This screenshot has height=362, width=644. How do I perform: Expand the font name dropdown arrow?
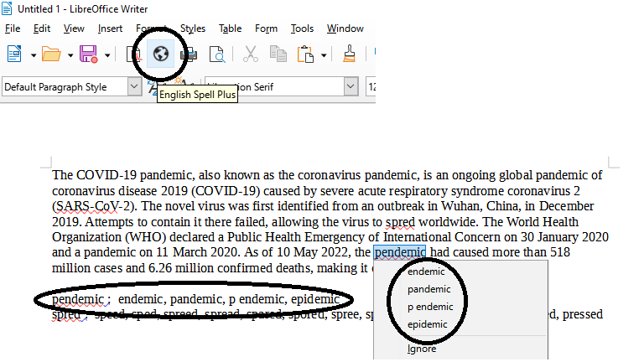(351, 87)
